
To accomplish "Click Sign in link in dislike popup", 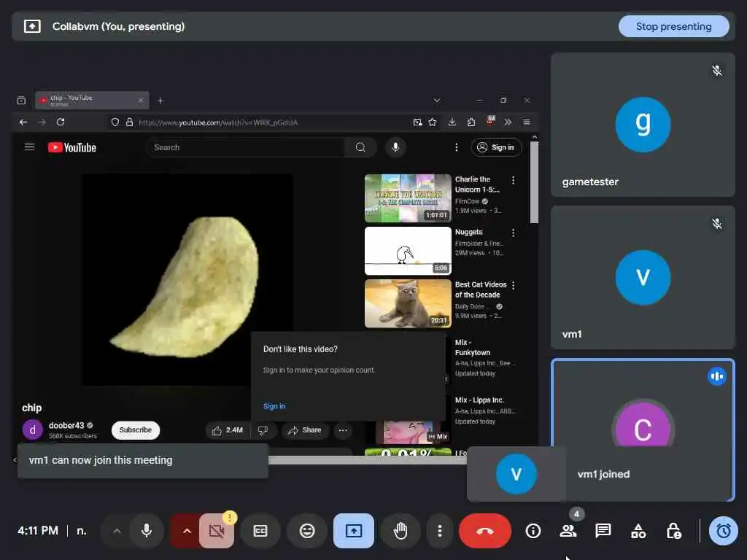I will (274, 406).
